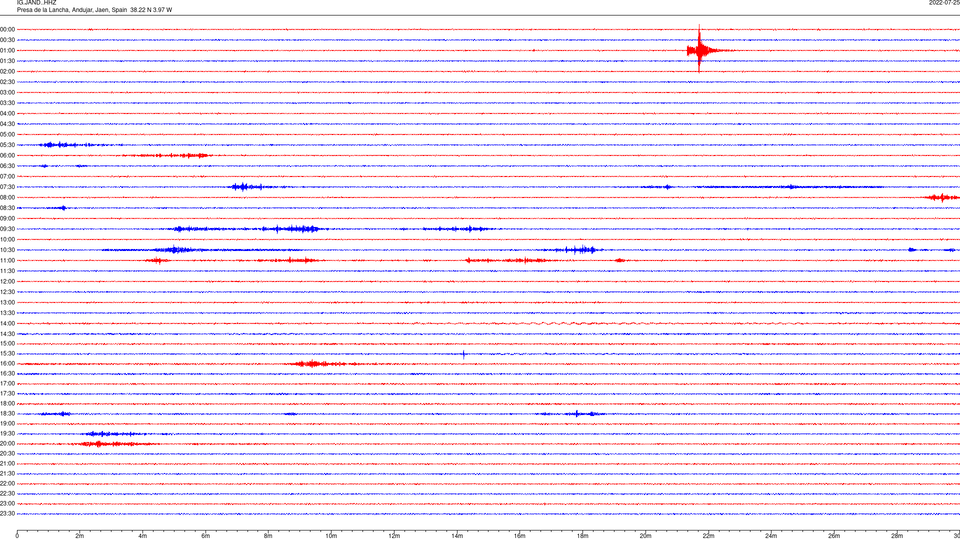Click the red signal burst on the 16:00 trace
This screenshot has height=540, width=960.
315,364
